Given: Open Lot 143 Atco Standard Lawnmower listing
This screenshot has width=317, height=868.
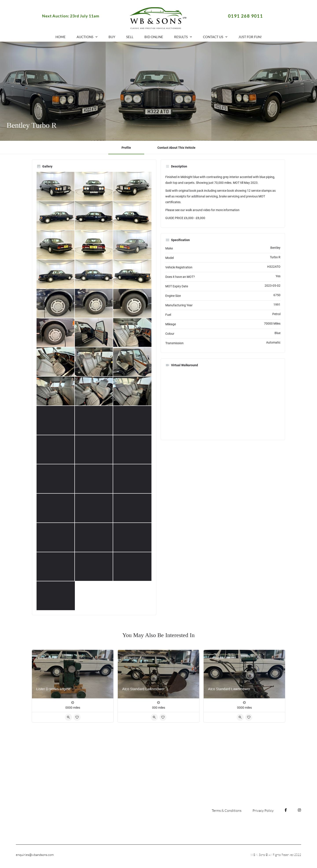Looking at the screenshot, I should pos(158,674).
